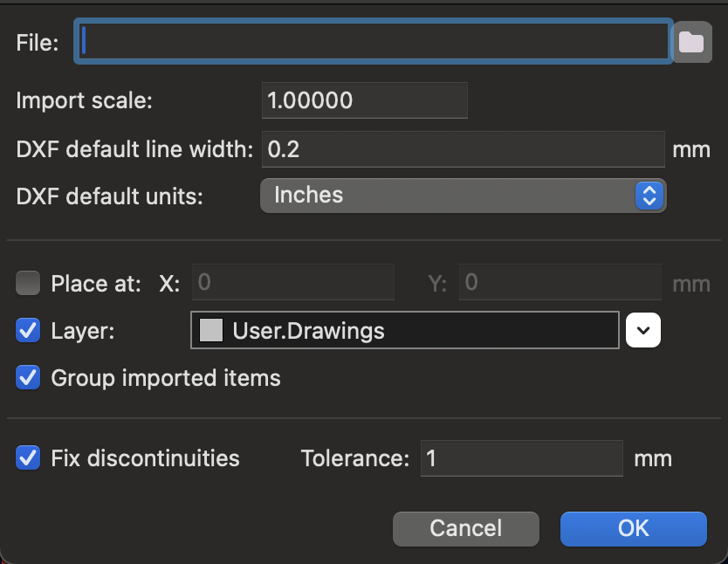
Task: Uncheck the Group imported items checkbox
Action: tap(29, 378)
